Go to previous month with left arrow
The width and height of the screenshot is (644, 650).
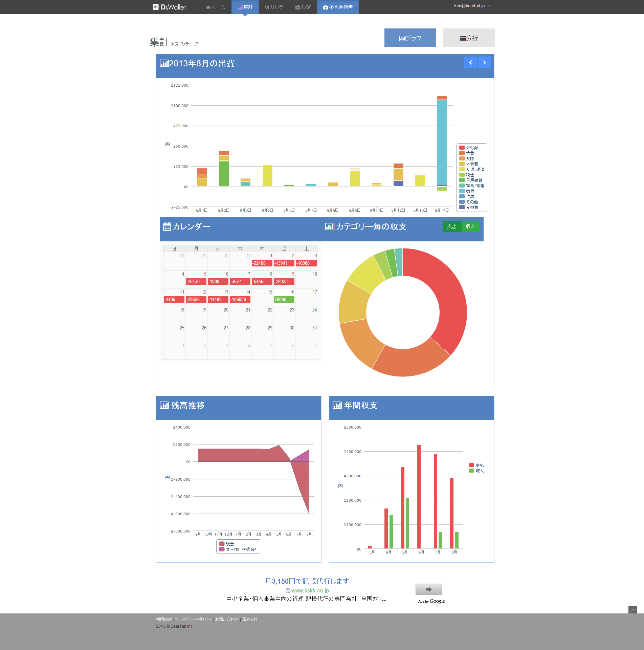(x=470, y=62)
